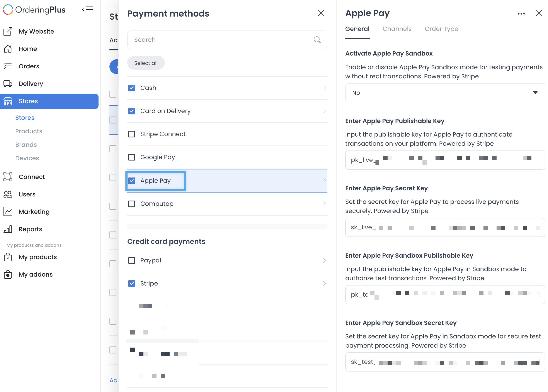Open the Devices submenu item
This screenshot has height=392, width=548.
[27, 158]
